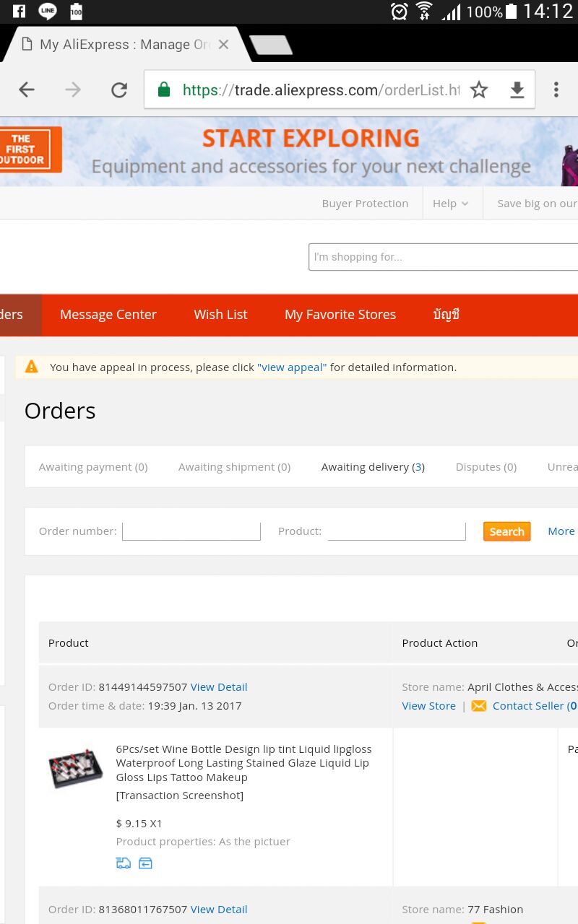Click the I'm shopping for search box
This screenshot has height=924, width=578.
point(443,257)
